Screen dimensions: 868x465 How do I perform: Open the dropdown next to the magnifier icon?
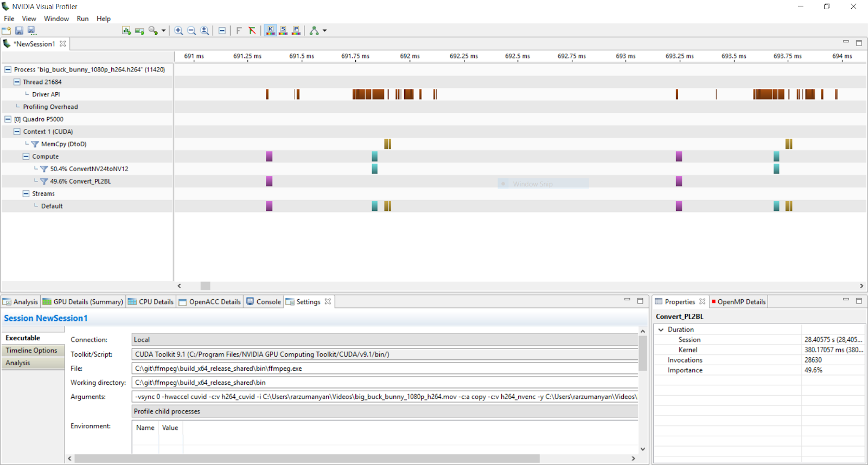[x=163, y=31]
